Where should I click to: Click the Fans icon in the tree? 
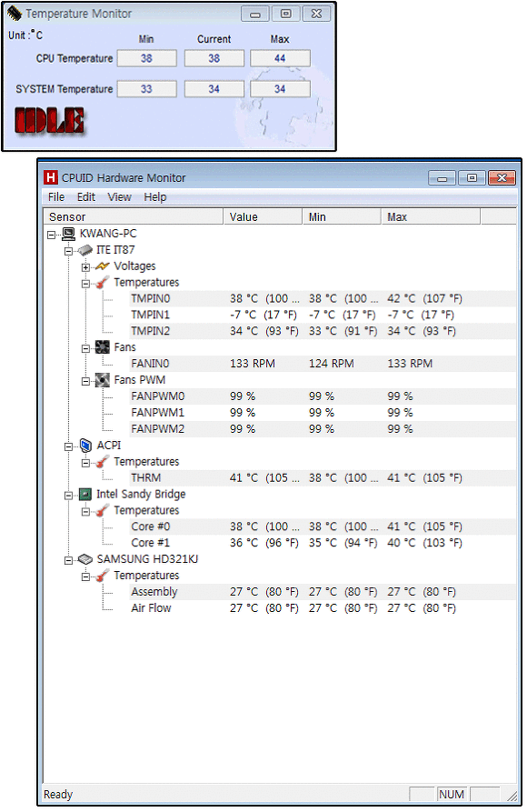pyautogui.click(x=103, y=347)
